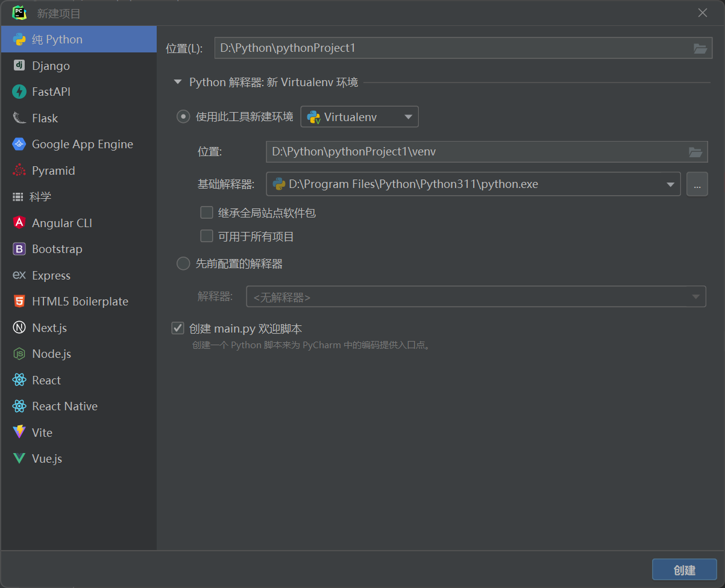Open the 基础解释器 dropdown arrow
Viewport: 725px width, 588px height.
pos(670,184)
